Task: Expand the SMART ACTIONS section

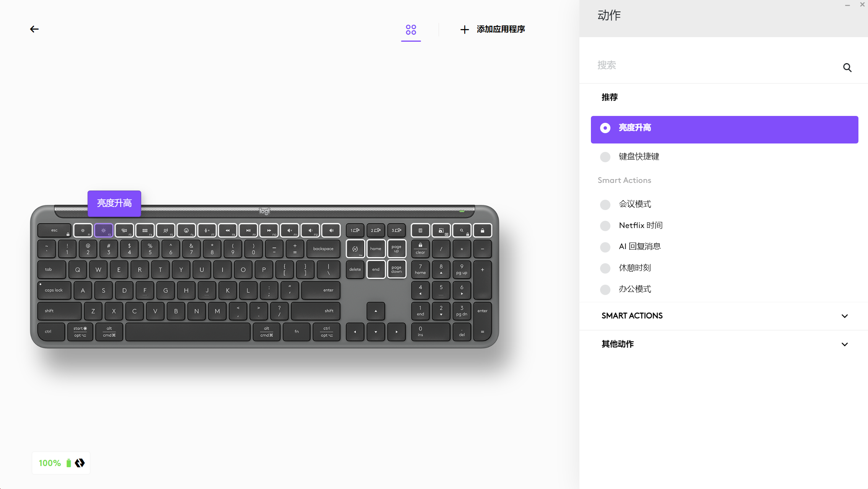Action: [x=724, y=316]
